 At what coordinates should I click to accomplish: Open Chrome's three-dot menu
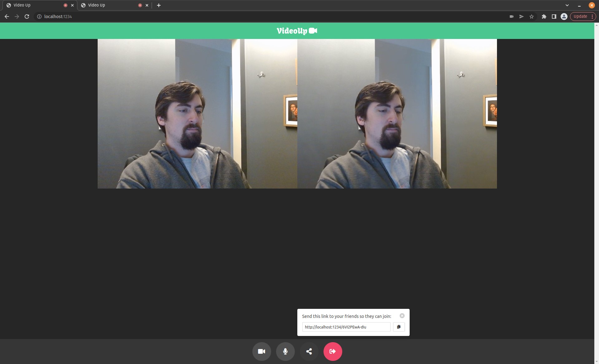(592, 17)
